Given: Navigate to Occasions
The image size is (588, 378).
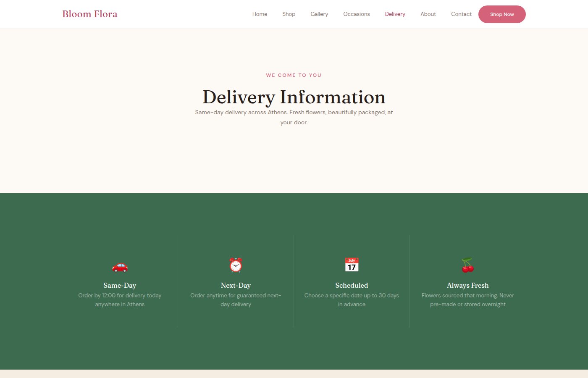Looking at the screenshot, I should pyautogui.click(x=357, y=14).
